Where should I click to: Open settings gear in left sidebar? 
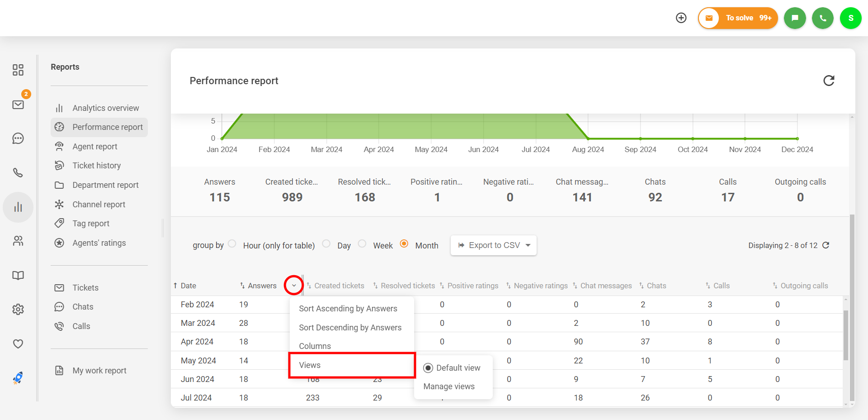click(x=18, y=310)
